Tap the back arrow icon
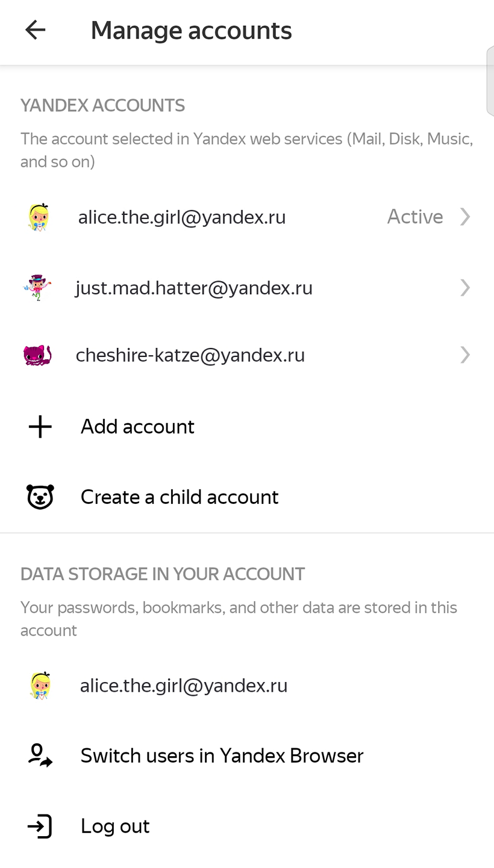The height and width of the screenshot is (868, 494). click(35, 29)
